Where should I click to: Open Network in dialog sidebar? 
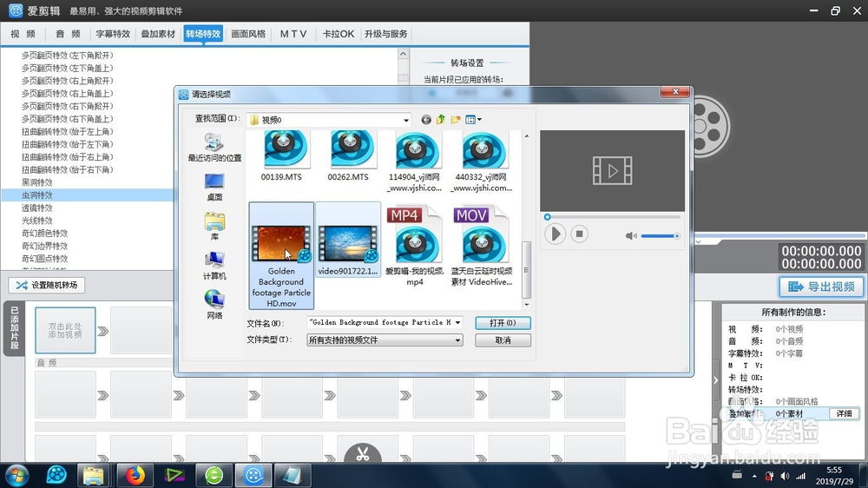[x=214, y=305]
